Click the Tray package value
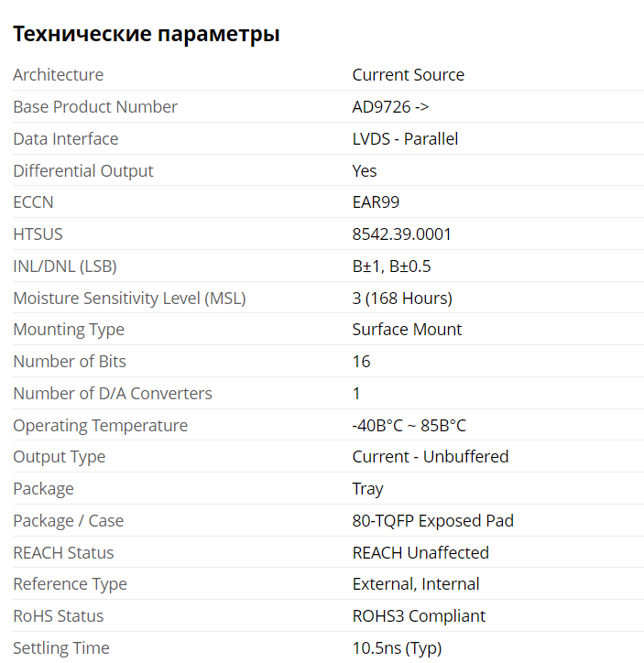644x663 pixels. click(367, 489)
